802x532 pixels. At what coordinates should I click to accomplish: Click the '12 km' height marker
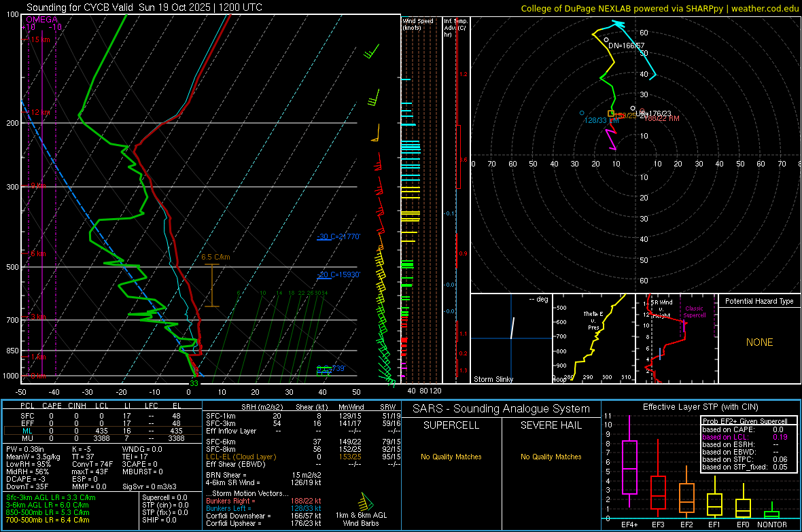[x=41, y=113]
